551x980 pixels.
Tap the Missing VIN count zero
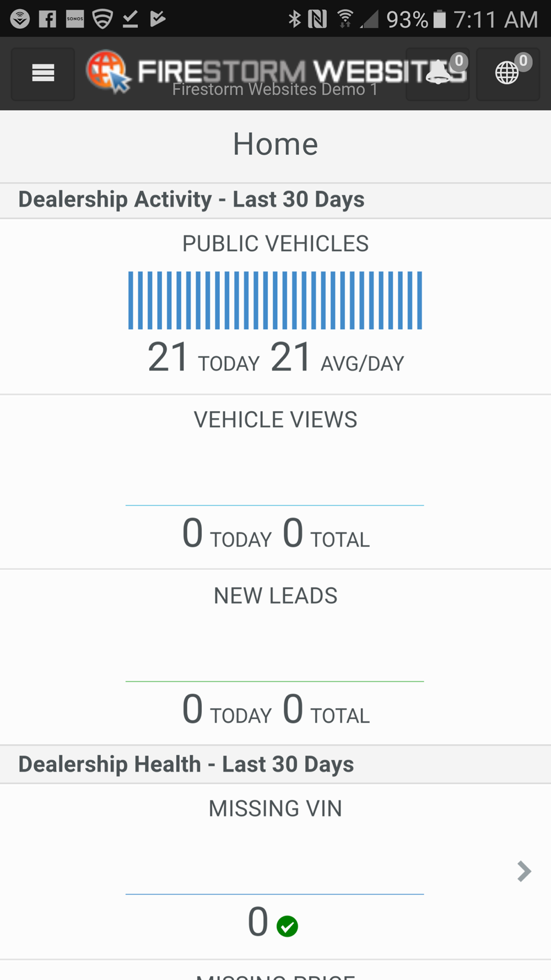tap(258, 922)
